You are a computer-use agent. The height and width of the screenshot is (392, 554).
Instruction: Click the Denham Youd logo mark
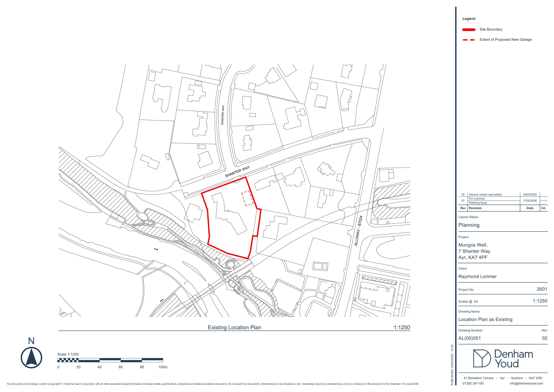(x=482, y=358)
